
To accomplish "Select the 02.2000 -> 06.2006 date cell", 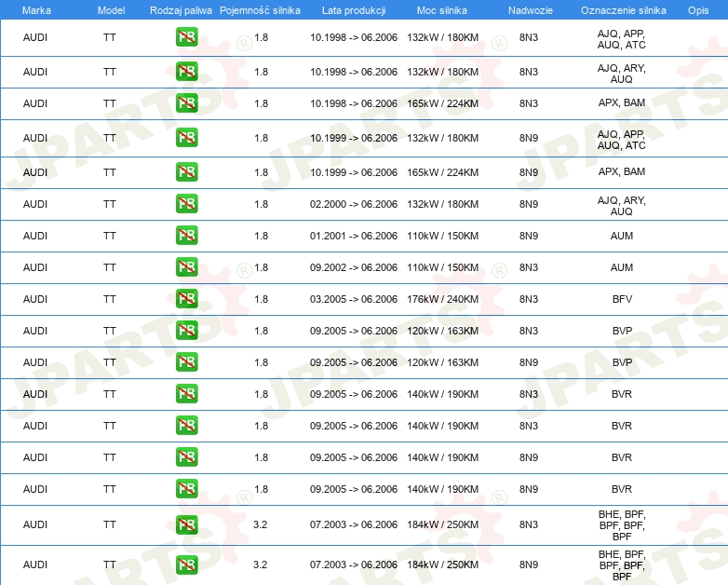I will [x=354, y=204].
